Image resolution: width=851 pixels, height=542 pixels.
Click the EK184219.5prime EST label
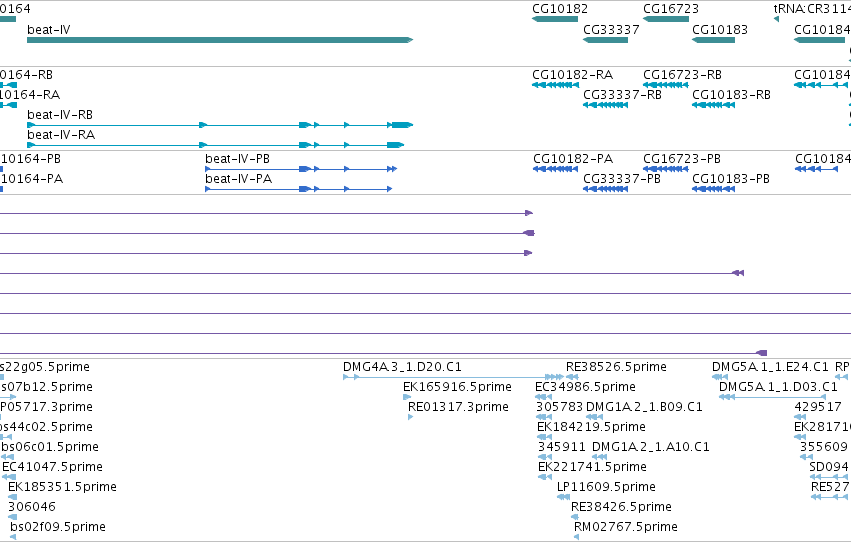591,427
